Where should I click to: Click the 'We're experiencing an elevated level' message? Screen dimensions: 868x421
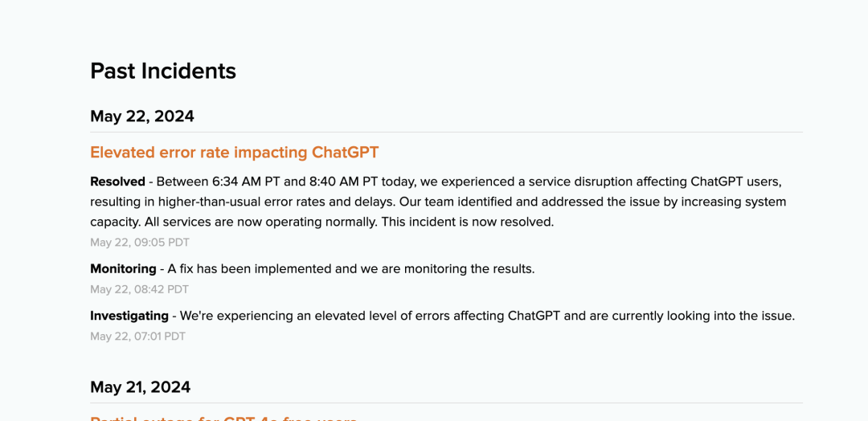pos(487,316)
